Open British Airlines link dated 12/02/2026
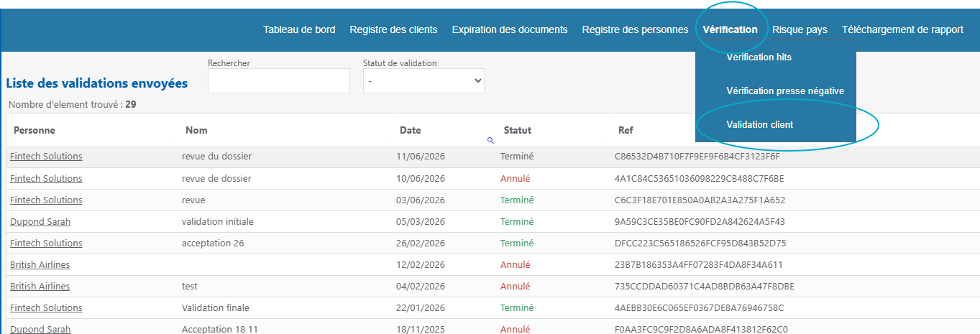The image size is (980, 334). [40, 264]
